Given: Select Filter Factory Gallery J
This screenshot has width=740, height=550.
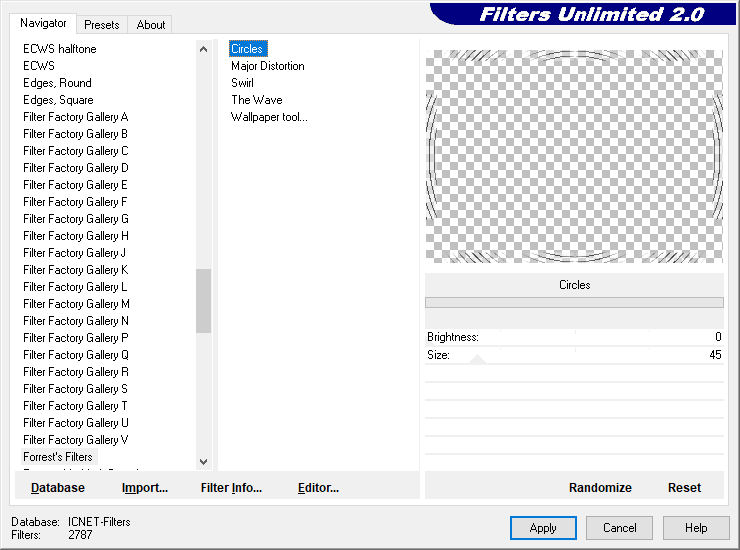Looking at the screenshot, I should click(76, 253).
